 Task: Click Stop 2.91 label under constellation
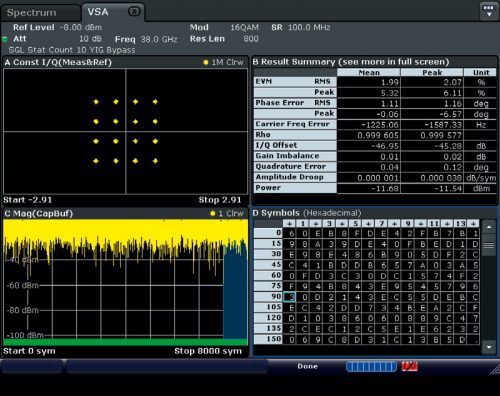(220, 200)
